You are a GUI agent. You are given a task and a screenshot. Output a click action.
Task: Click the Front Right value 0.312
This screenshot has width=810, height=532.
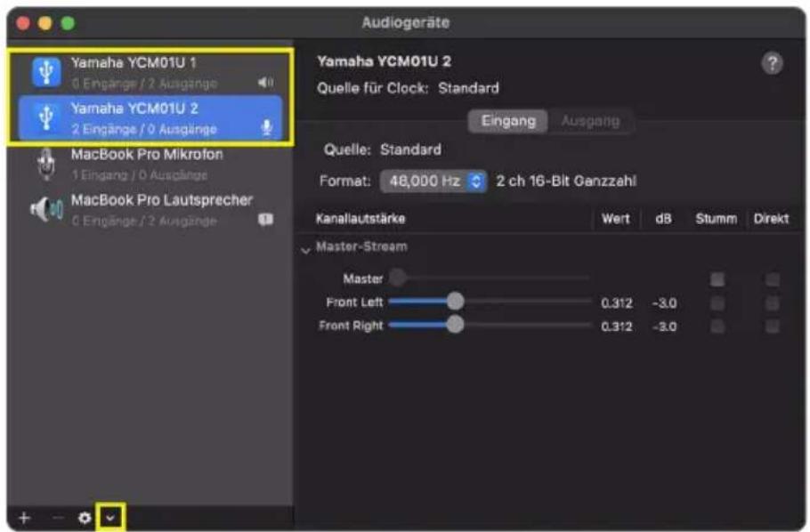[x=617, y=326]
